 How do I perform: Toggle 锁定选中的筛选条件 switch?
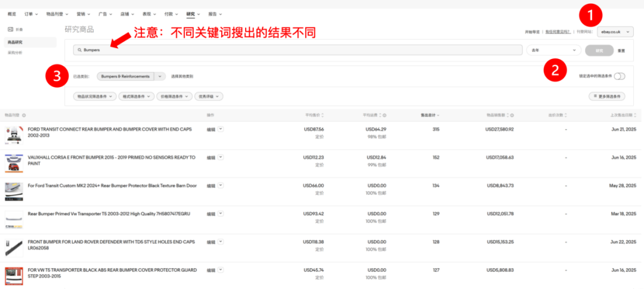coord(620,76)
